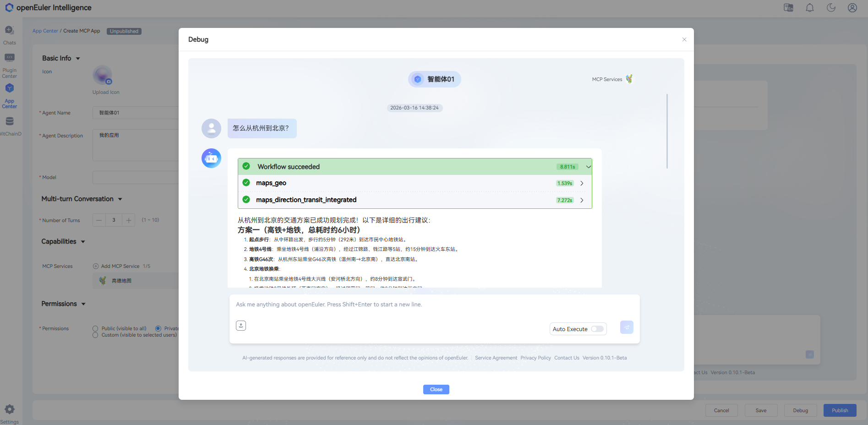Screen dimensions: 868x425
Task: Collapse the Permissions section
Action: tap(83, 304)
